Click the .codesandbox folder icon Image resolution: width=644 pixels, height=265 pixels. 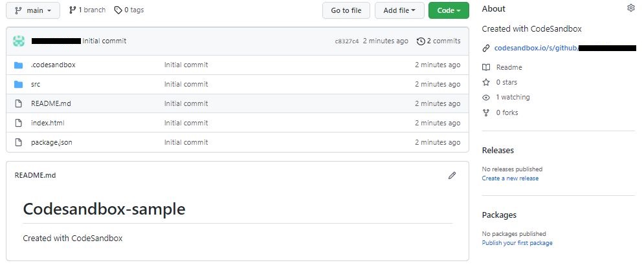point(18,65)
